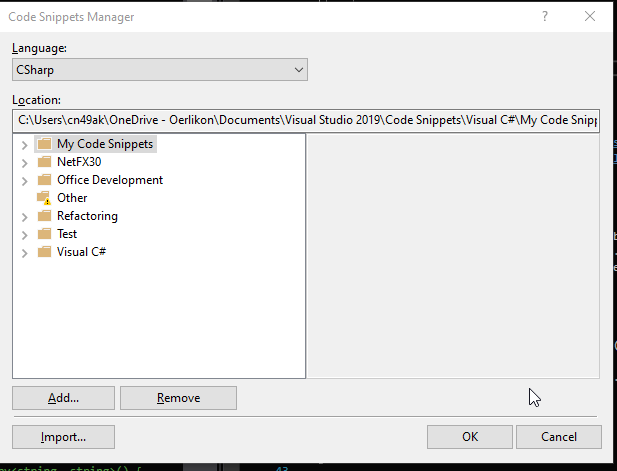The height and width of the screenshot is (471, 617).
Task: Click the NetFX30 folder icon
Action: click(44, 162)
